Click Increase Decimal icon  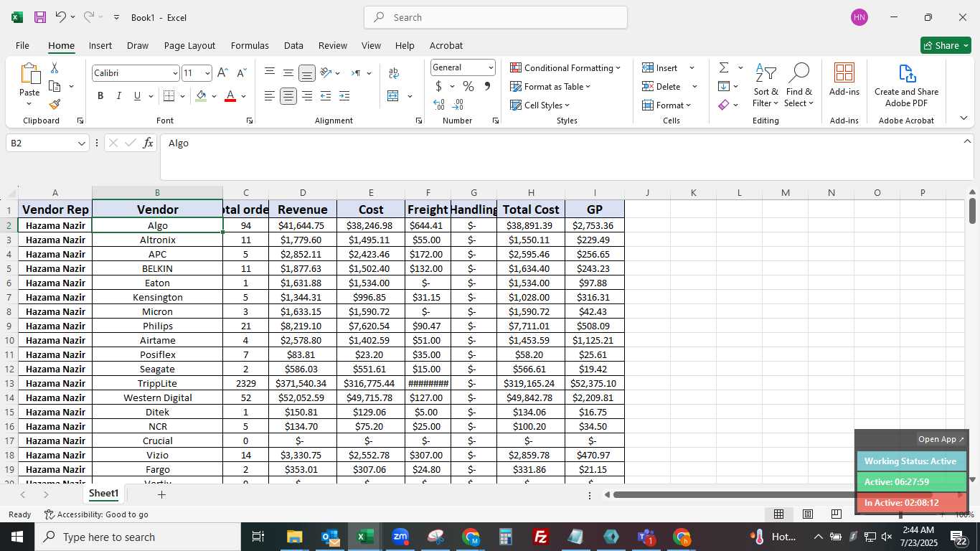439,105
